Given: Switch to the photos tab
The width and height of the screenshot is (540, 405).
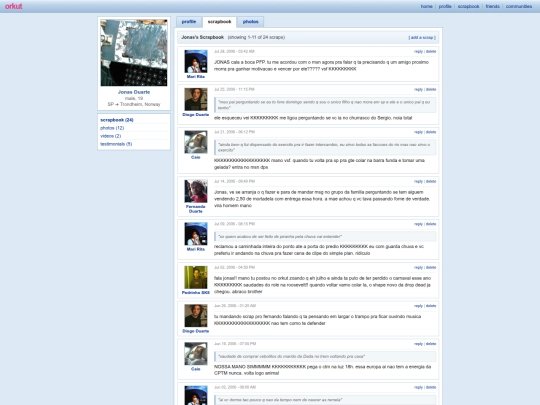Looking at the screenshot, I should coord(250,22).
